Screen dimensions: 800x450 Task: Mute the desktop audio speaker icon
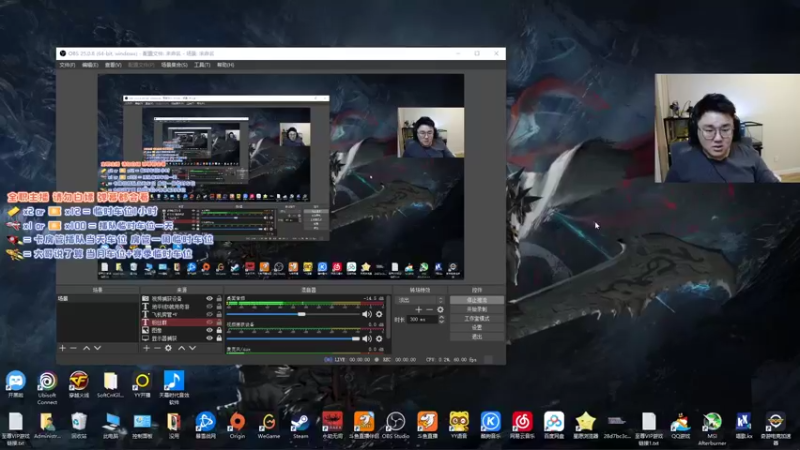click(367, 314)
